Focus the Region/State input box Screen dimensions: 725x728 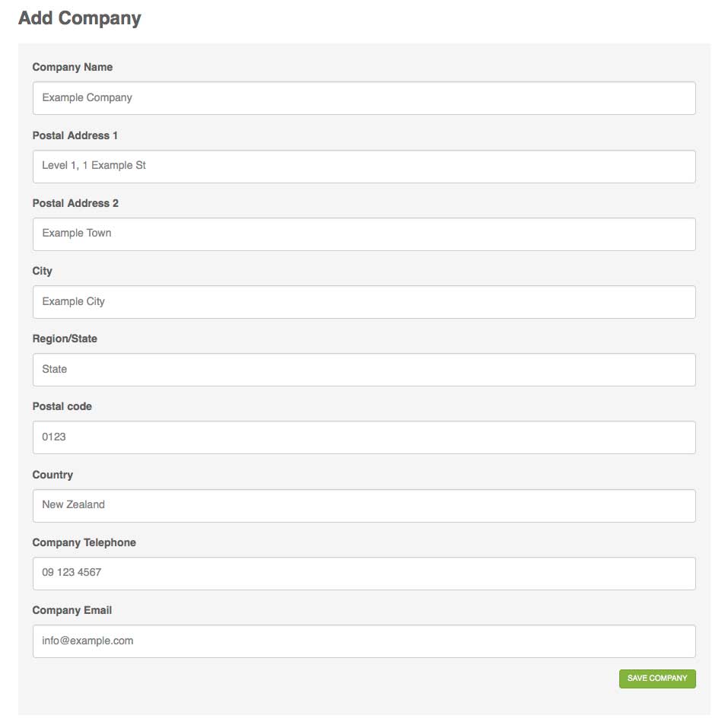[364, 370]
